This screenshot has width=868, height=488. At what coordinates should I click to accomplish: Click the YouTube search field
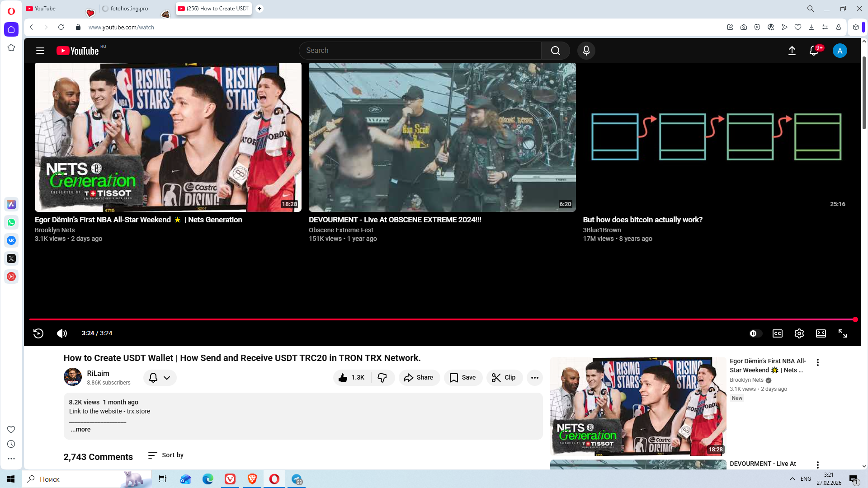pyautogui.click(x=420, y=51)
